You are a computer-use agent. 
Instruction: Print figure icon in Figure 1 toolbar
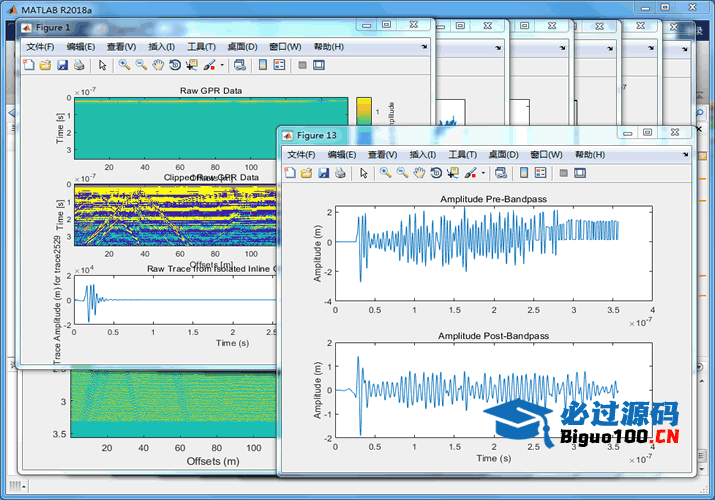(79, 65)
